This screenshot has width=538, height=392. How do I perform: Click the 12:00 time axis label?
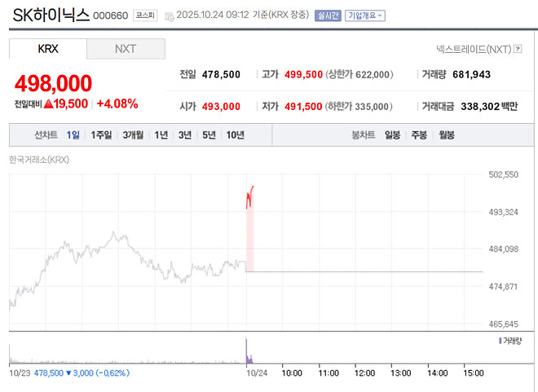[364, 373]
